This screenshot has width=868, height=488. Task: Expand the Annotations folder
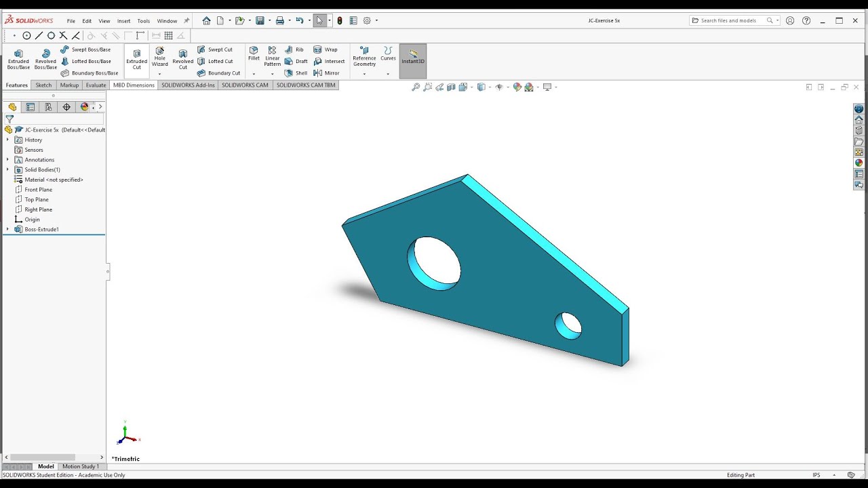7,160
